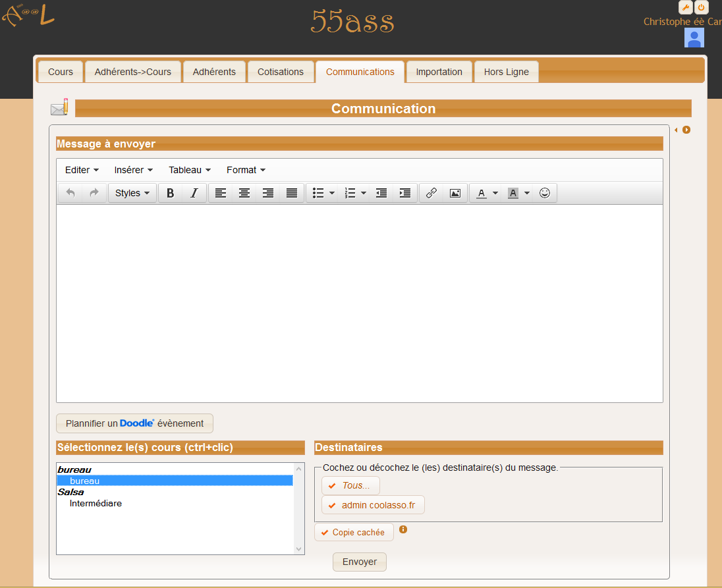Select the Intermédiaire course in list
This screenshot has height=588, width=722.
[x=96, y=503]
